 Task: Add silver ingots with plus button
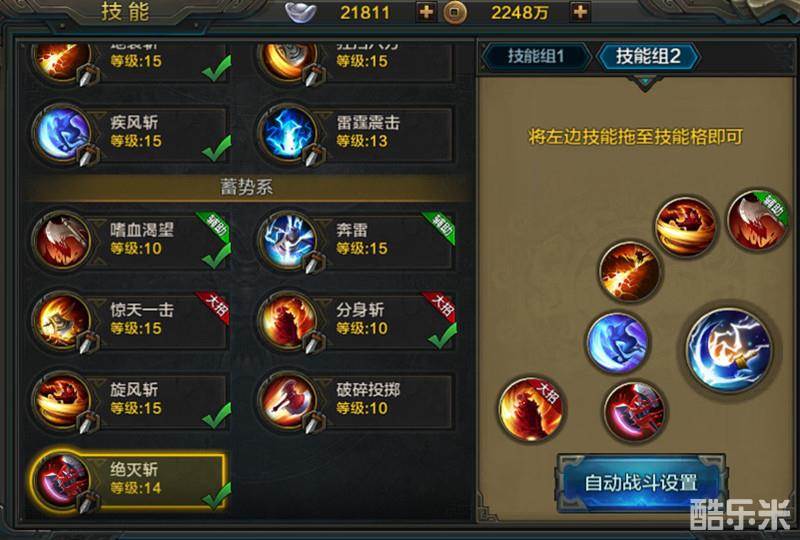426,12
